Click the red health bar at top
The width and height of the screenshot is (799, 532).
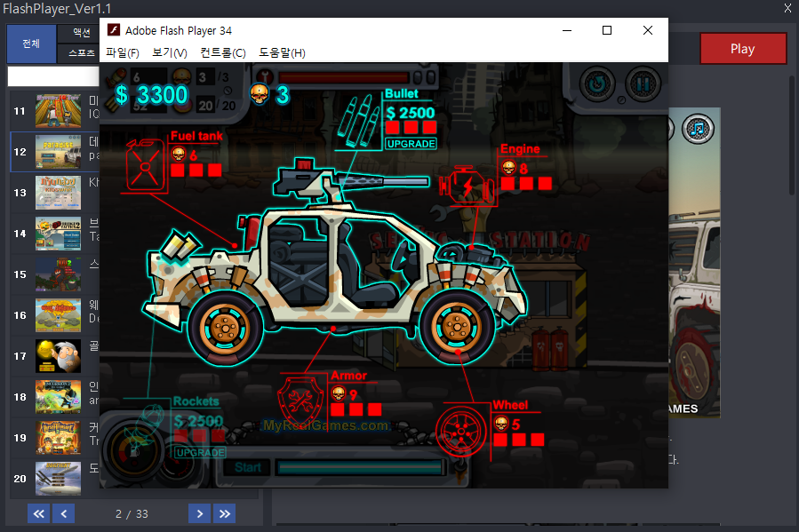pos(344,77)
